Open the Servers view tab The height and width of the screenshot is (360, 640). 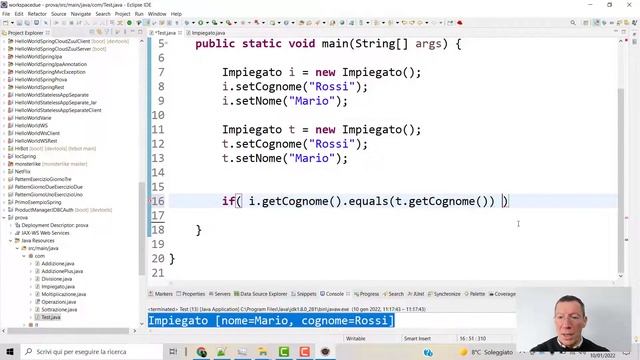coord(220,294)
